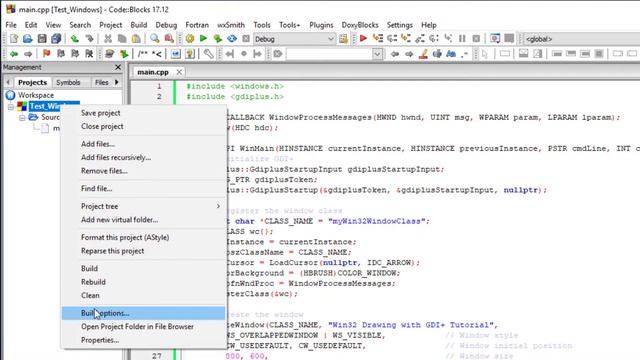Choose Find file... in the context menu
Image resolution: width=640 pixels, height=360 pixels.
(143, 189)
